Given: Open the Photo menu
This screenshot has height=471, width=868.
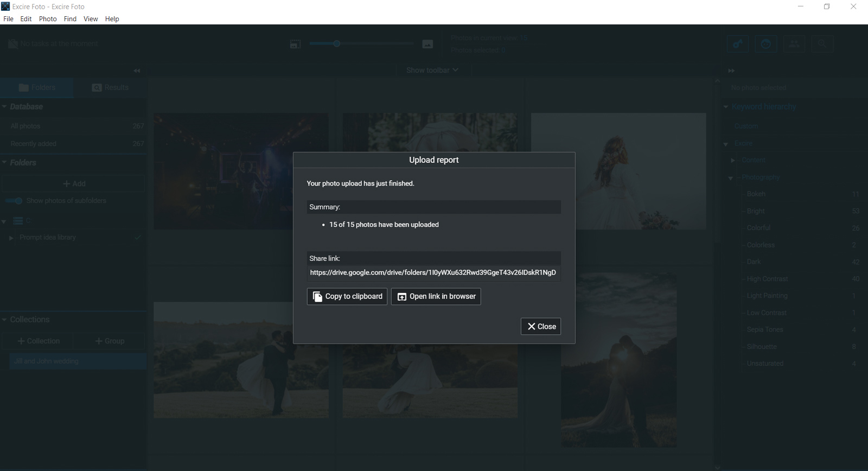Looking at the screenshot, I should pos(48,19).
